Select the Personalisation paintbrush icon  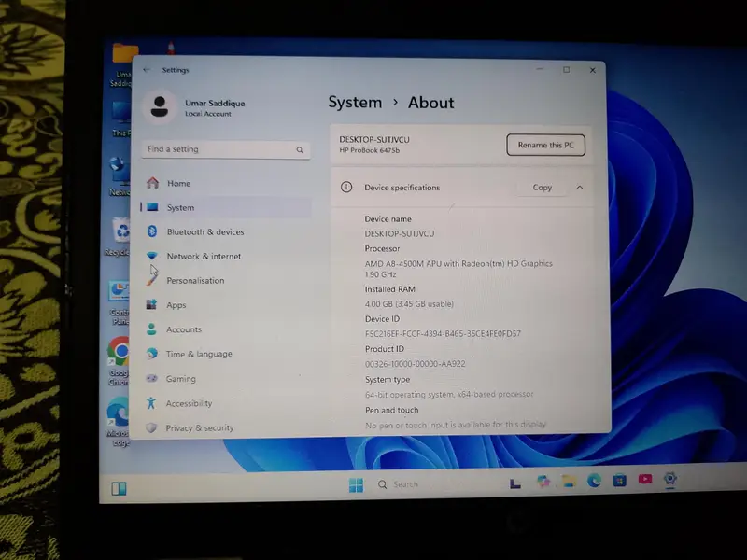click(x=152, y=280)
